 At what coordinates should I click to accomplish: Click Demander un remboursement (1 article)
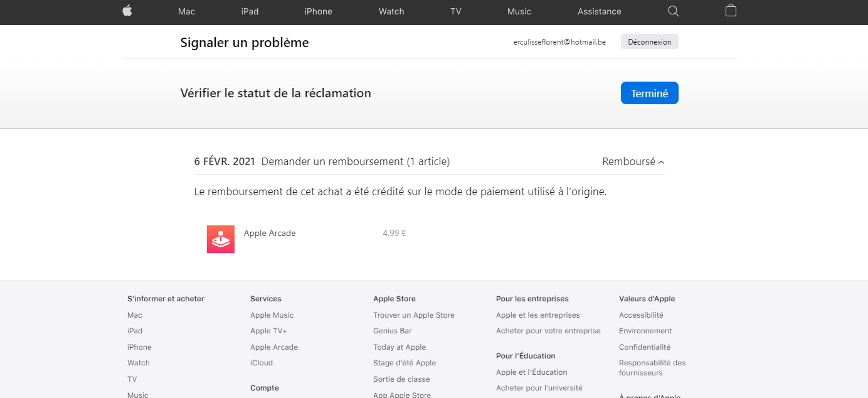coord(356,161)
